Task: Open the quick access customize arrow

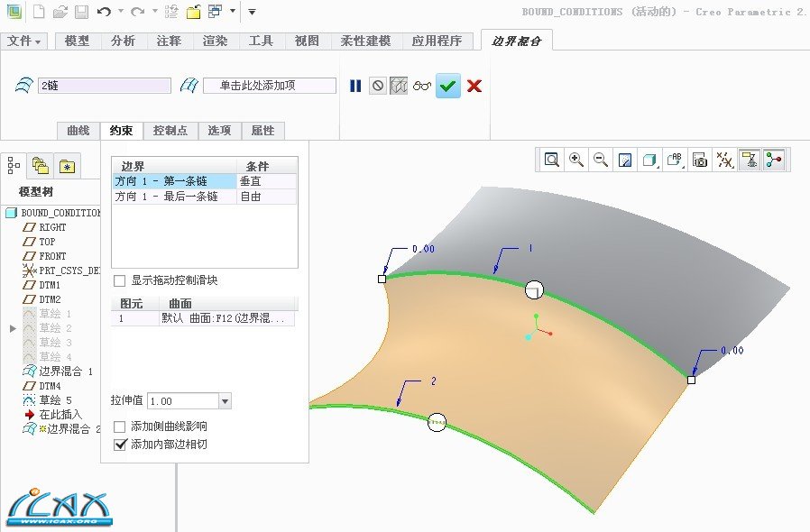Action: [252, 12]
